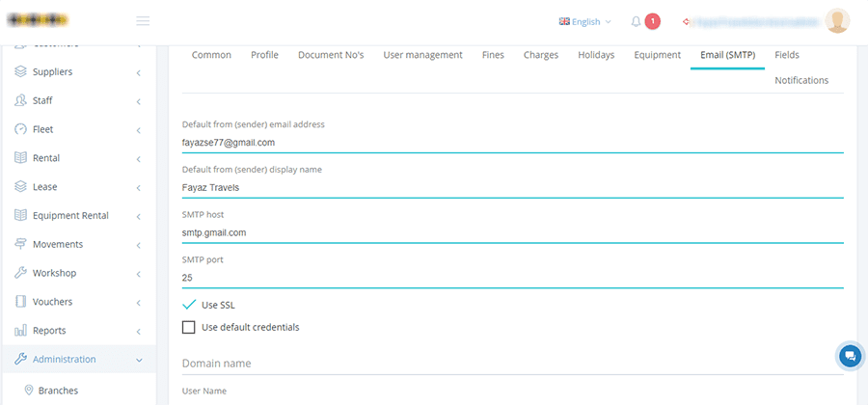This screenshot has height=405, width=868.
Task: Uncheck the Use SSL checkbox
Action: click(189, 305)
